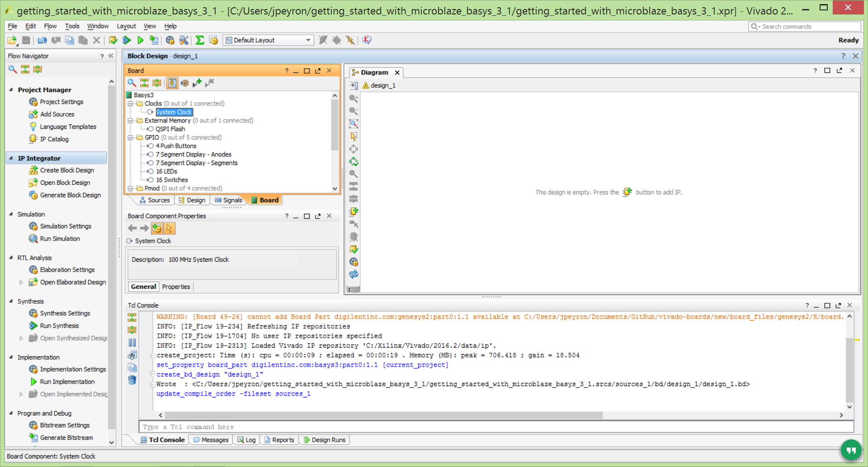Viewport: 868px width, 467px height.
Task: Toggle the pause output button in Tcl Console
Action: (x=132, y=342)
